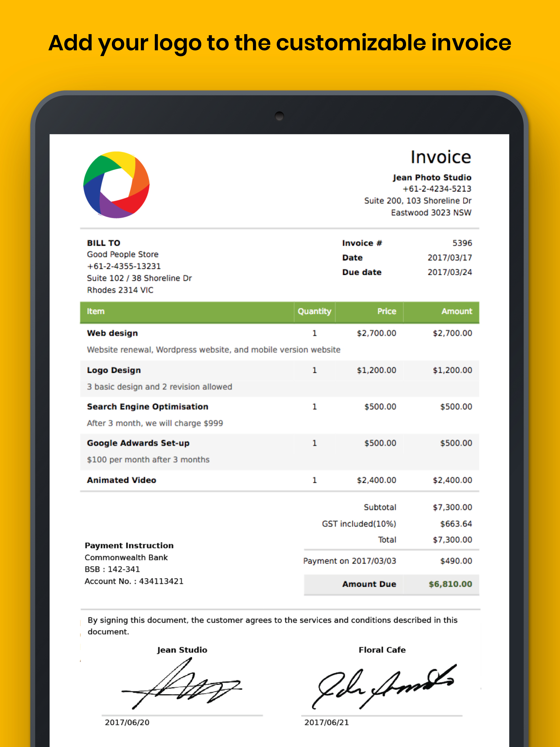Click the Google Adwards Set-up item

point(138,443)
